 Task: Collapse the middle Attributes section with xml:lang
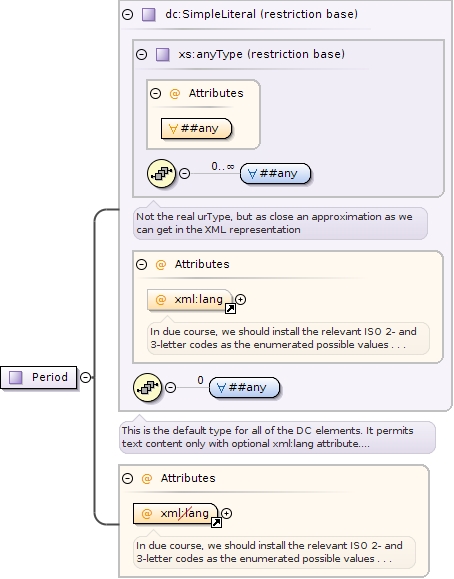(141, 264)
